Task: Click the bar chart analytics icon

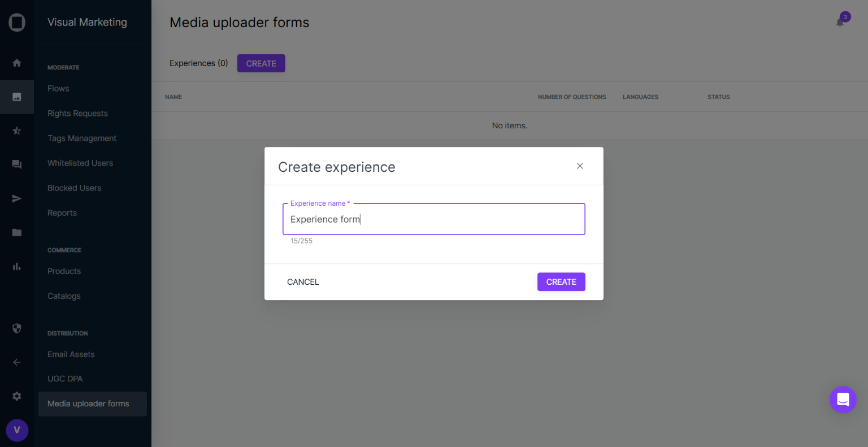Action: [17, 266]
